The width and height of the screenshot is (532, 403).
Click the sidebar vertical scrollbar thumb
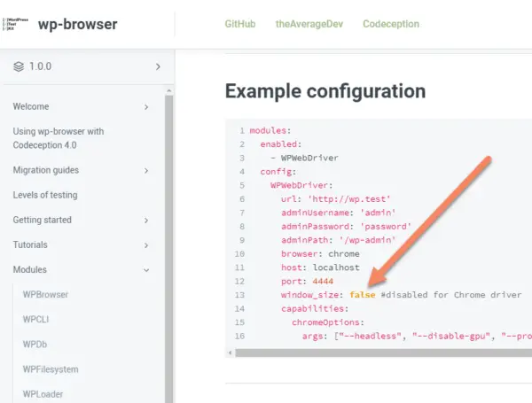tap(169, 249)
